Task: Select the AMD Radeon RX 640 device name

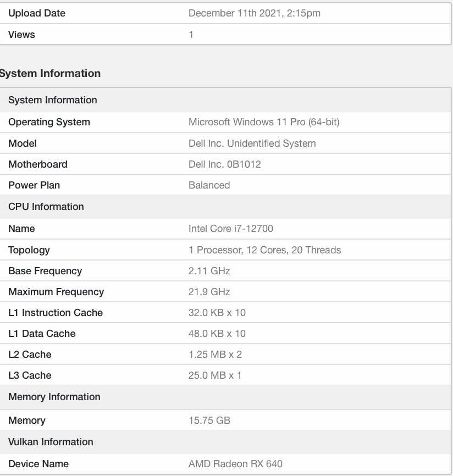Action: (x=235, y=464)
